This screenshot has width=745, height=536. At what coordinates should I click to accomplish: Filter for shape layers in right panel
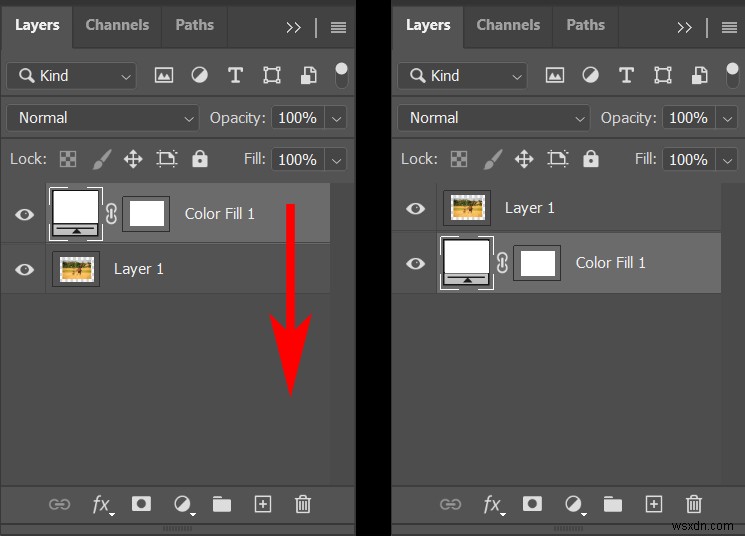point(663,75)
